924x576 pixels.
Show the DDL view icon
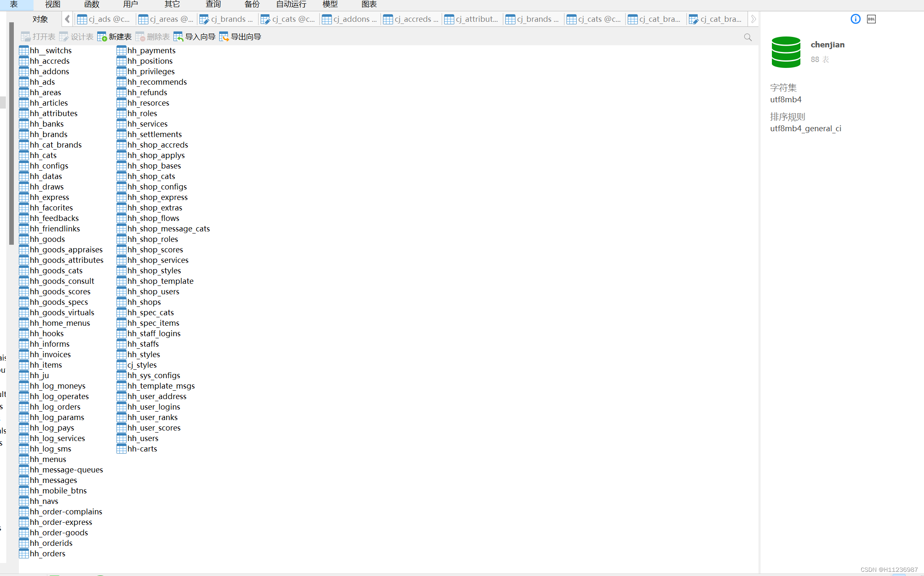point(871,19)
